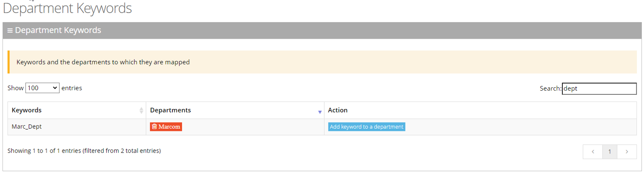Go to the previous page with the left chevron
The image size is (644, 180).
593,152
